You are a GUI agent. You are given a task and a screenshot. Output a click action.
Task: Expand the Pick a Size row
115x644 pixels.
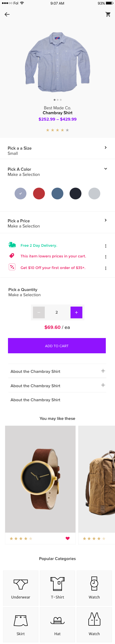tap(57, 151)
